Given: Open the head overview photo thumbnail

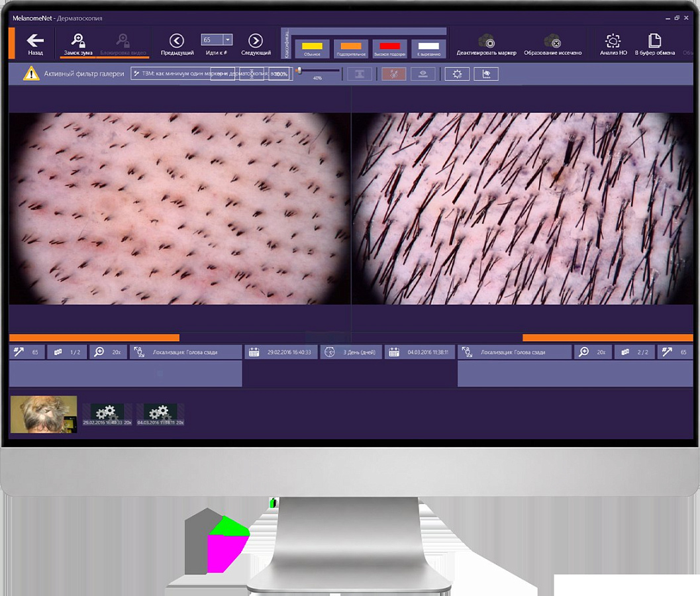Looking at the screenshot, I should point(44,415).
